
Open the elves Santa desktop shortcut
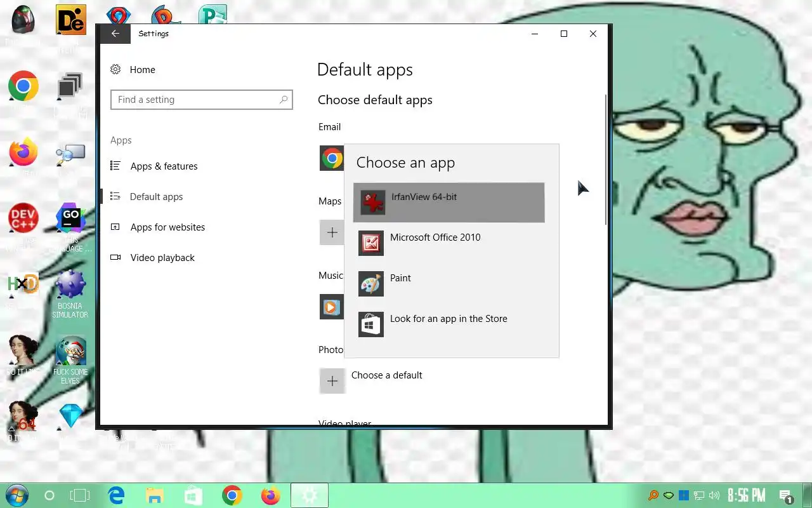[70, 351]
